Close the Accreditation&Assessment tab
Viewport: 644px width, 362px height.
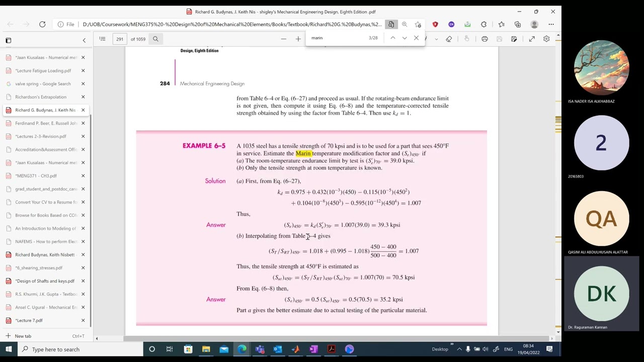click(x=83, y=149)
